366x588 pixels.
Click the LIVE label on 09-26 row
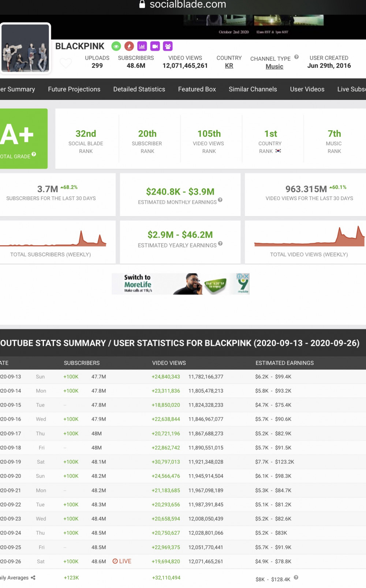point(125,561)
